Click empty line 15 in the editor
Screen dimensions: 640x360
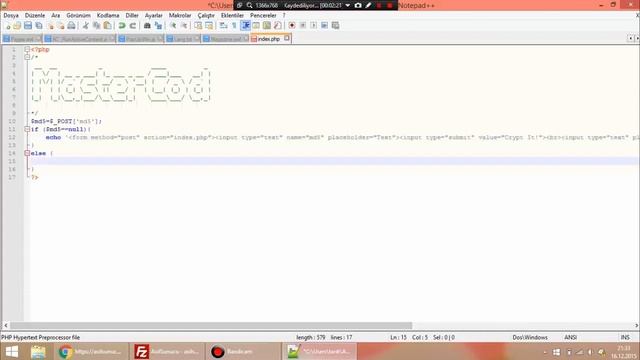point(335,161)
